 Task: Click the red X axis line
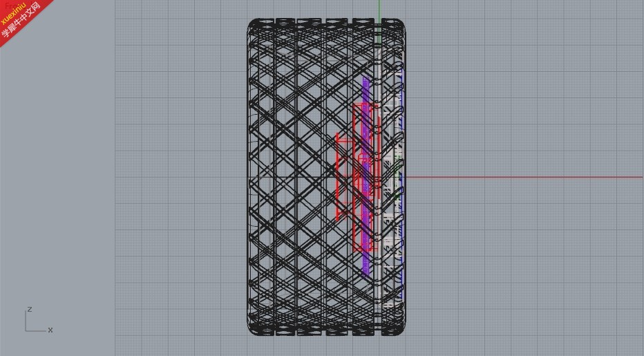[524, 177]
